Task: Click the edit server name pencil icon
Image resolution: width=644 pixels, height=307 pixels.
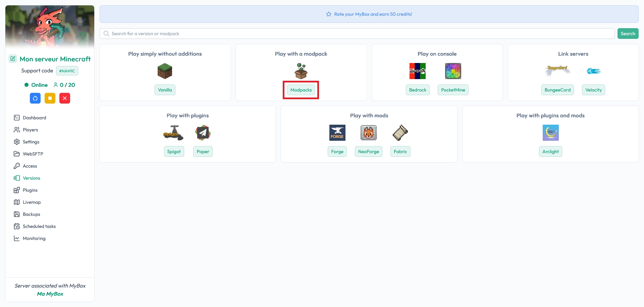Action: pyautogui.click(x=13, y=59)
